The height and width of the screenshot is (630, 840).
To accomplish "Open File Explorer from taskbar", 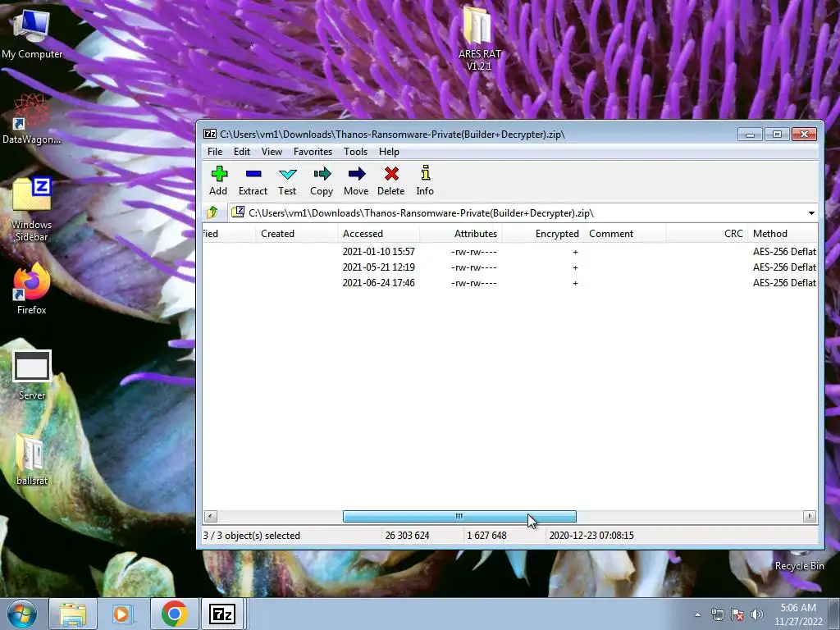I will tap(73, 614).
